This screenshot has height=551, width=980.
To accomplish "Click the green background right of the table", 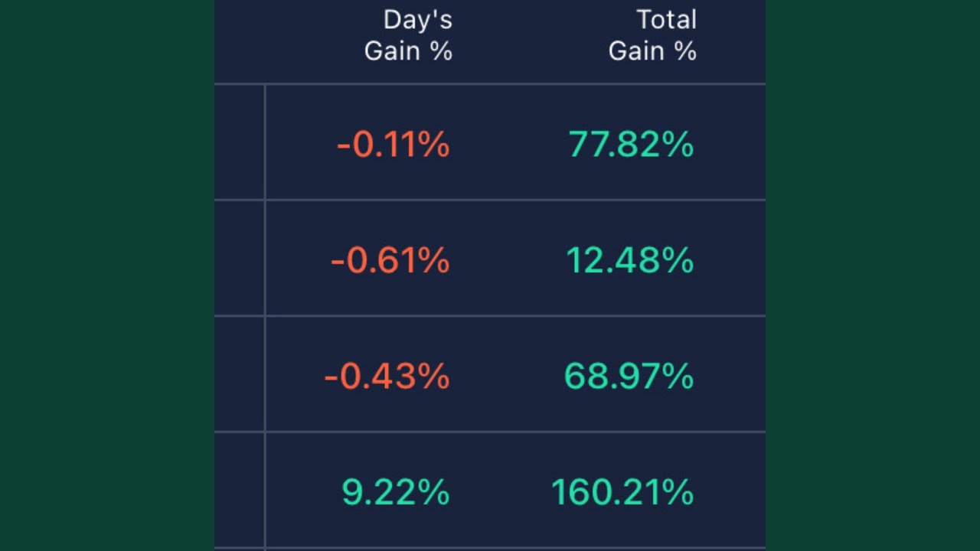I will (x=873, y=275).
